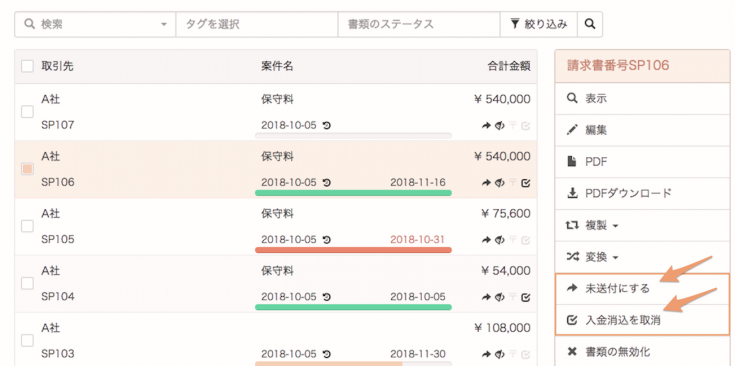Click the faded postal mark icon in SP107
The width and height of the screenshot is (735, 366).
click(x=513, y=126)
